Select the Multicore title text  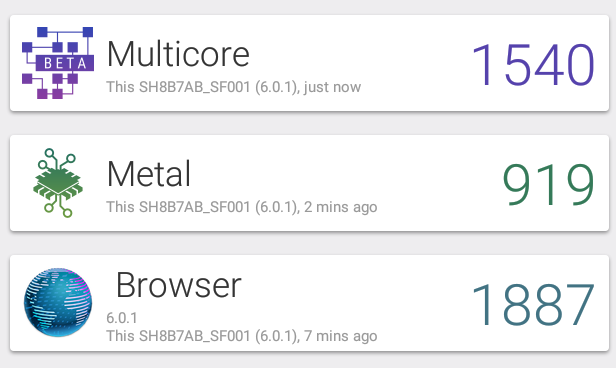click(x=178, y=54)
